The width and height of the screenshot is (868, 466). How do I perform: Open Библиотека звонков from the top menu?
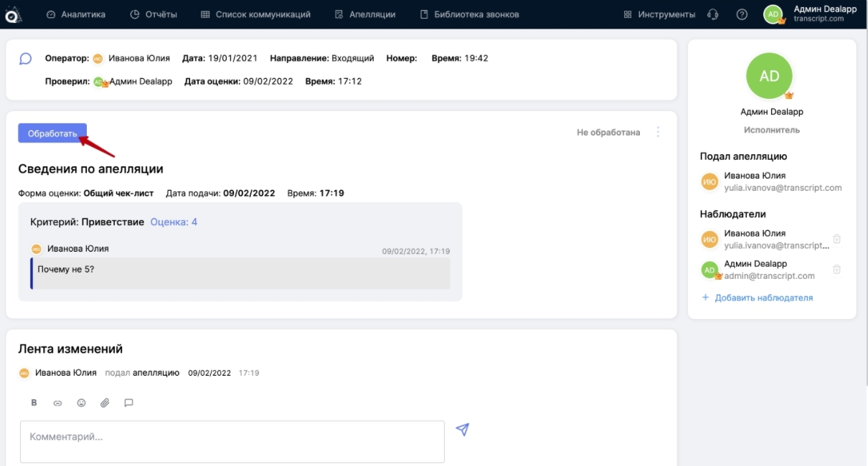click(x=469, y=14)
